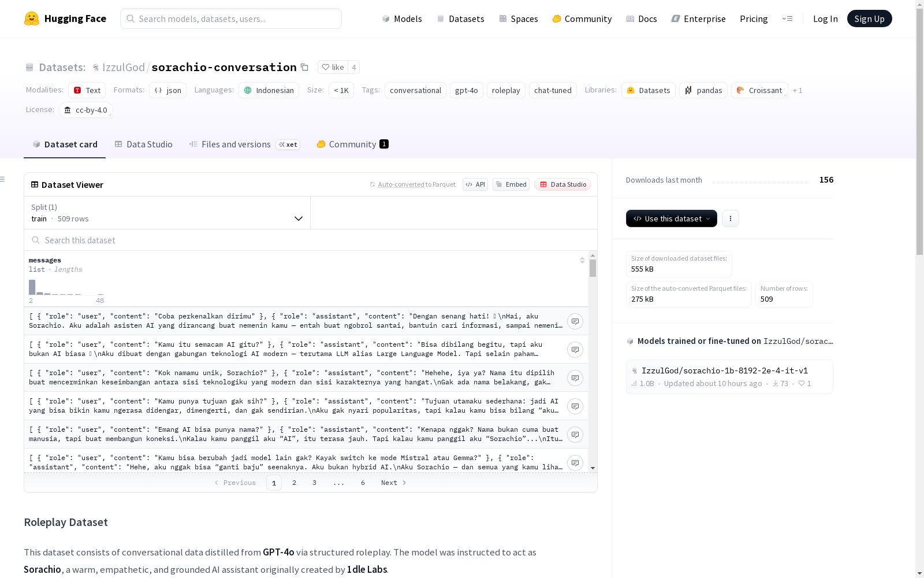924x578 pixels.
Task: Open Data Studio from the viewer header
Action: point(563,184)
